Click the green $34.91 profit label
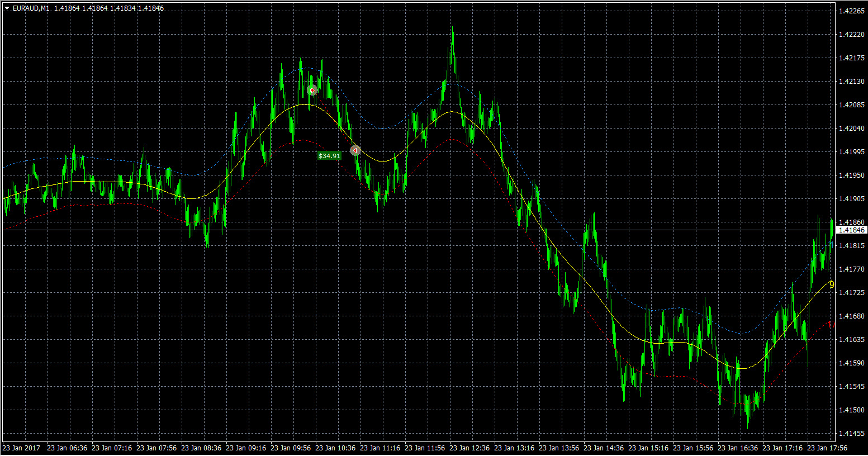The height and width of the screenshot is (456, 868). pyautogui.click(x=329, y=156)
